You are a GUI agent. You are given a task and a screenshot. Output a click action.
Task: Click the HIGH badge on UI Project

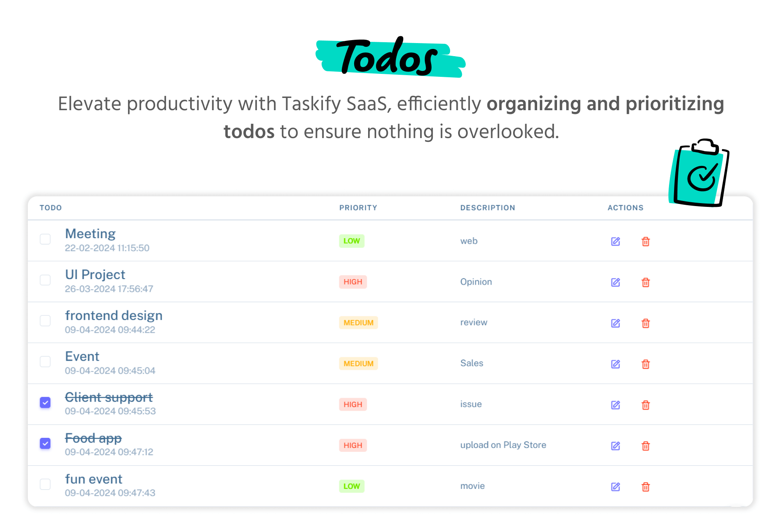(353, 282)
